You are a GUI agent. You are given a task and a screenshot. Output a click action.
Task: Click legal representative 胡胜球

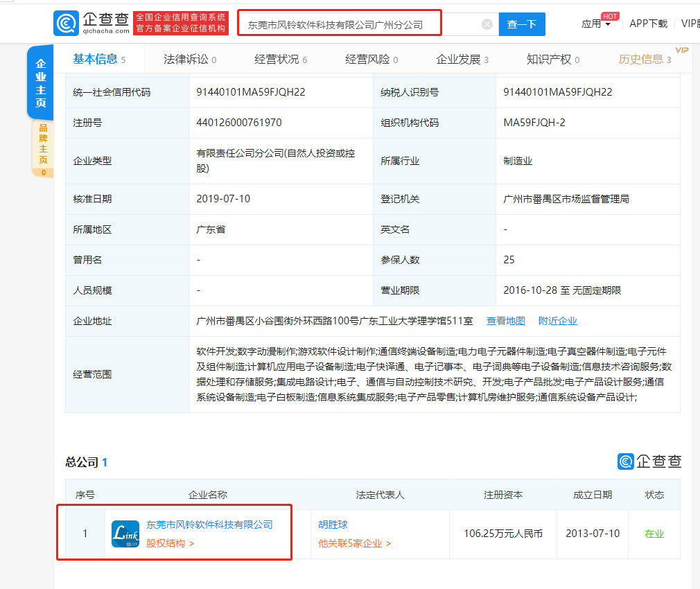[x=333, y=525]
